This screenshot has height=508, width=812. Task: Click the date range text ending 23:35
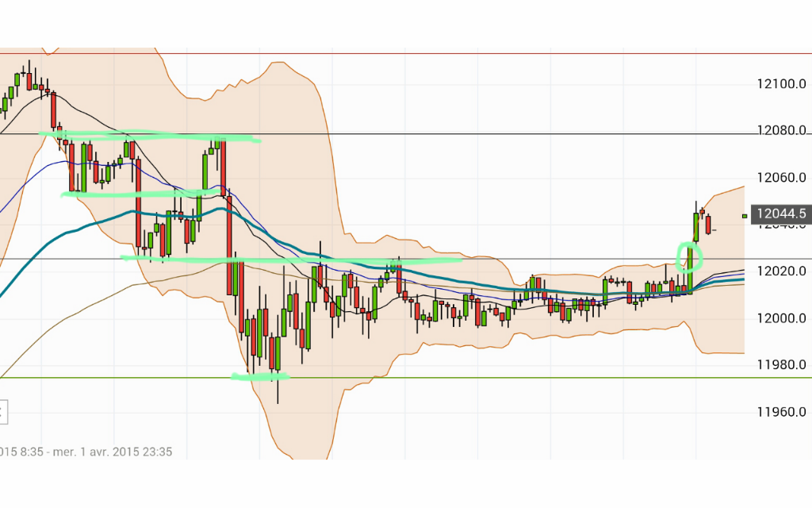(86, 452)
